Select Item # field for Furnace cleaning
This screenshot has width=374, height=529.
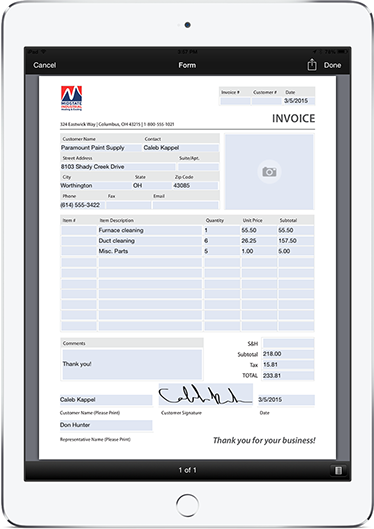pos(79,230)
